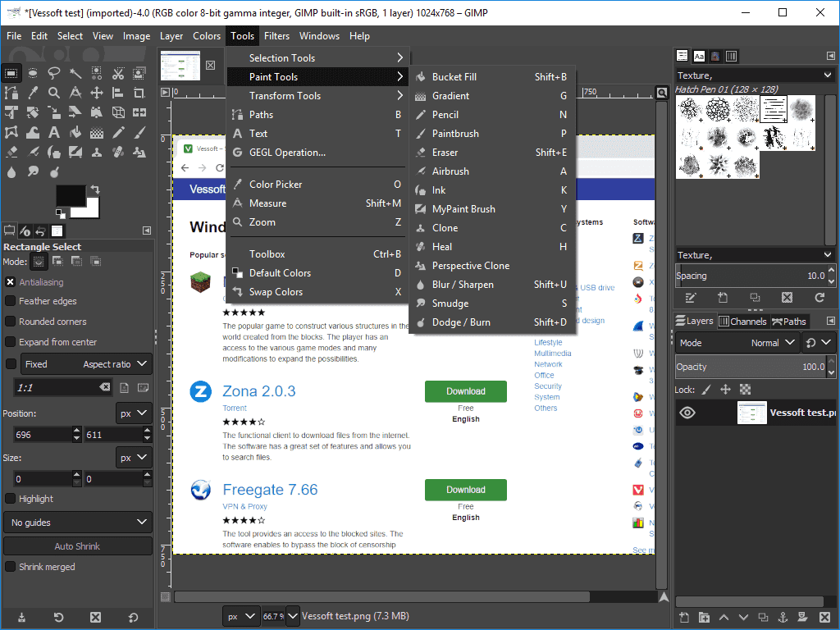Open the Freegate 7.66 link

click(x=270, y=490)
